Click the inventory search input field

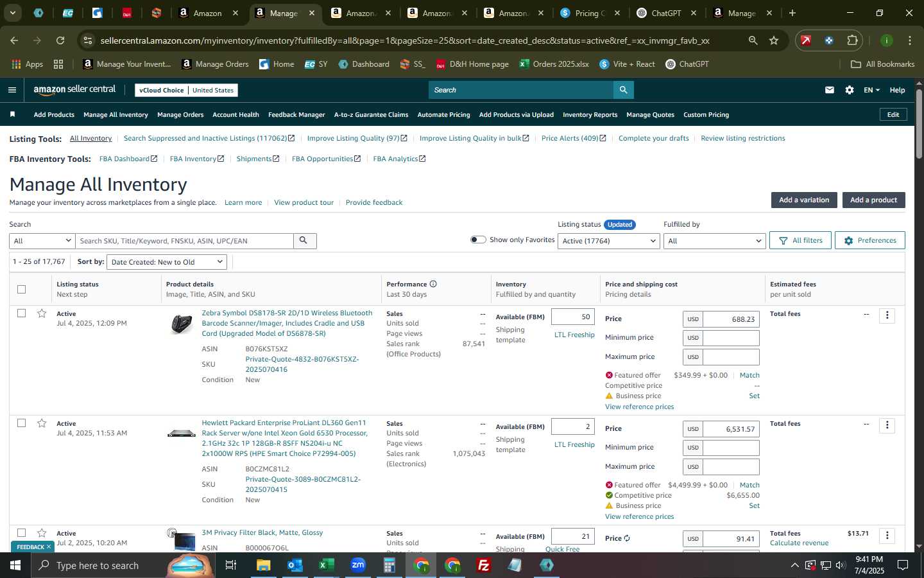coord(185,241)
